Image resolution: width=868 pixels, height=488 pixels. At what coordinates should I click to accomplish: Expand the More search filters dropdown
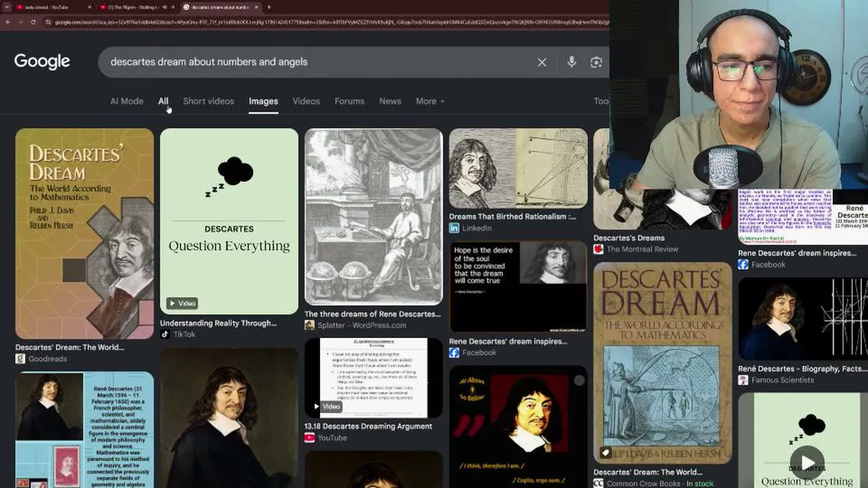(430, 101)
